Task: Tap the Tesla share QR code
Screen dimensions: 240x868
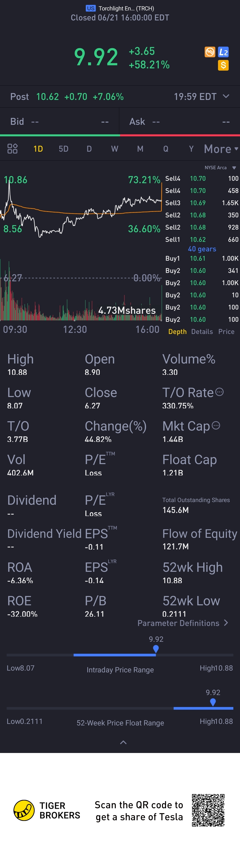Action: (208, 810)
